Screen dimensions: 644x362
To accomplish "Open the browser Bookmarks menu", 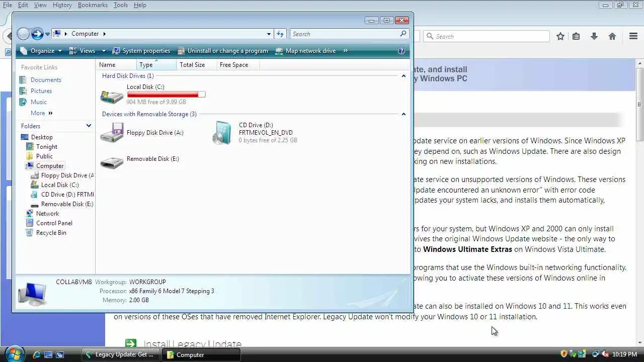I will 93,5.
